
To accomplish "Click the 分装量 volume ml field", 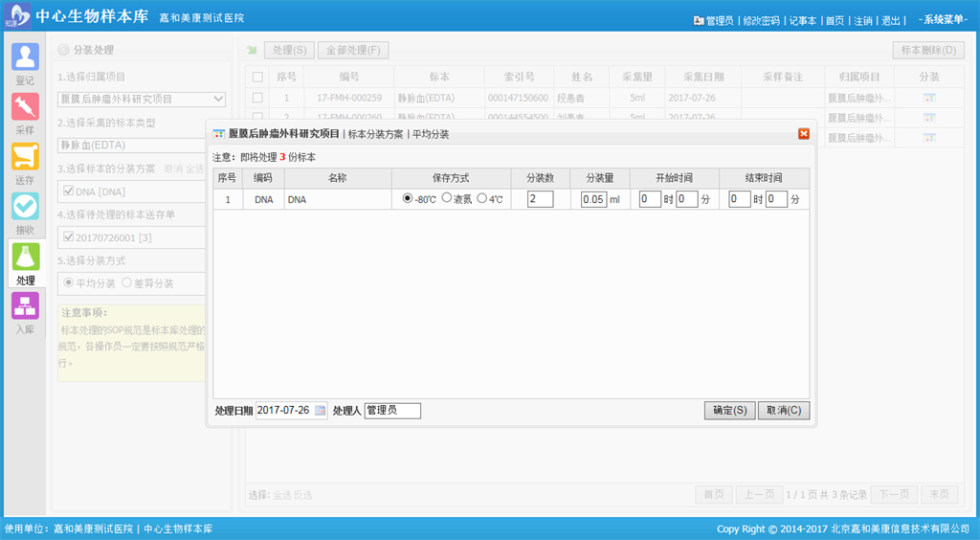I will [x=593, y=199].
